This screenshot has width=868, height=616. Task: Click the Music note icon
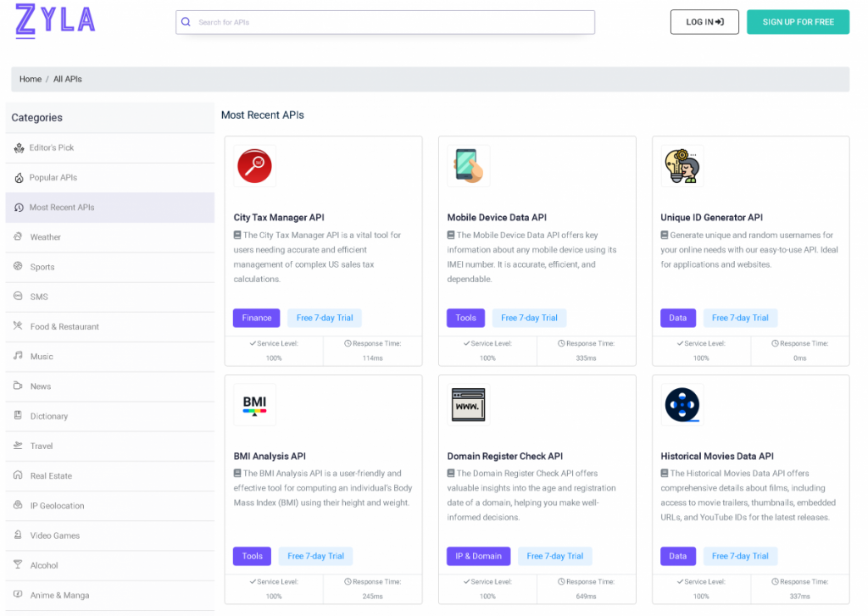click(x=19, y=356)
